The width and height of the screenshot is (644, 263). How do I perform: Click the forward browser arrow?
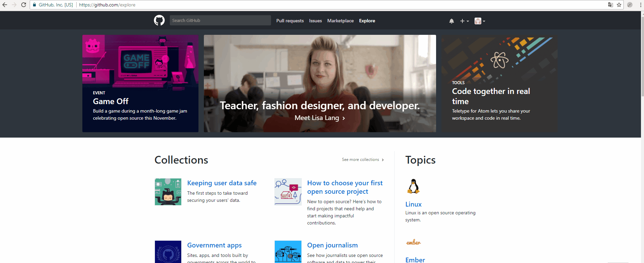14,5
